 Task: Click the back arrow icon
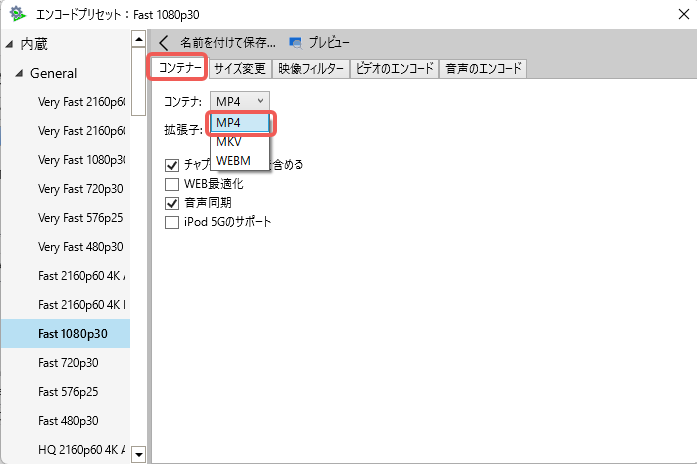click(x=164, y=43)
